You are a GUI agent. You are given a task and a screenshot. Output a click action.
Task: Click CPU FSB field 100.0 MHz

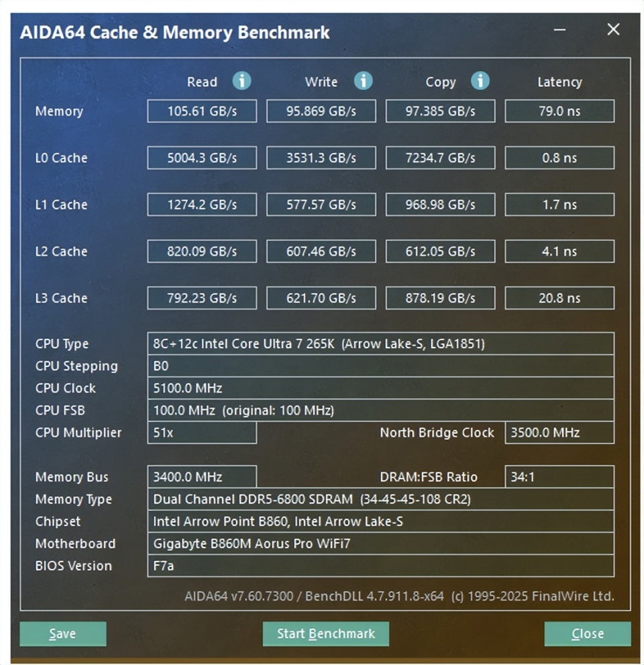[x=381, y=410]
